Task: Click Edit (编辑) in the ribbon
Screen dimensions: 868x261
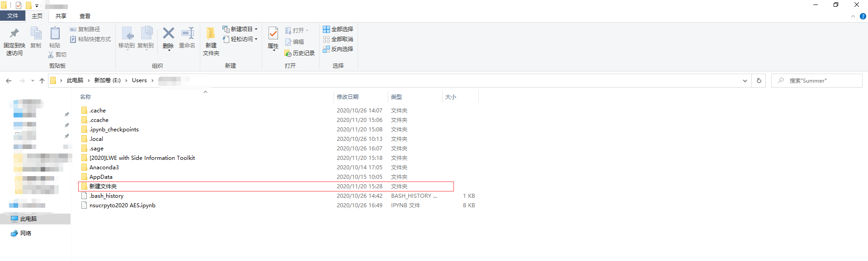Action: coord(294,42)
